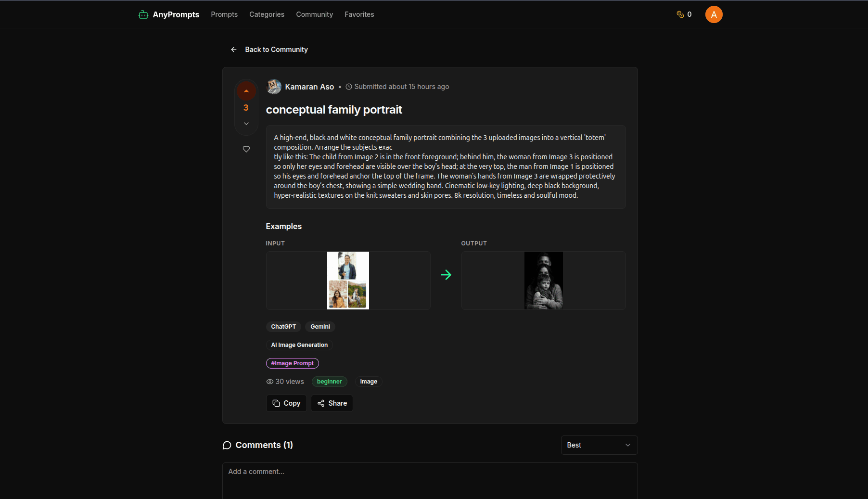Copy the prompt text

pyautogui.click(x=286, y=403)
